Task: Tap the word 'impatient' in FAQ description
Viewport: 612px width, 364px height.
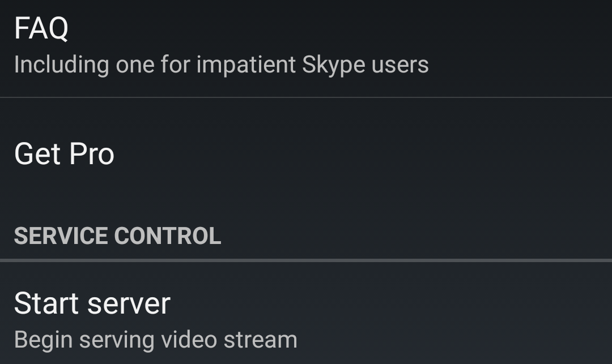Action: point(246,65)
